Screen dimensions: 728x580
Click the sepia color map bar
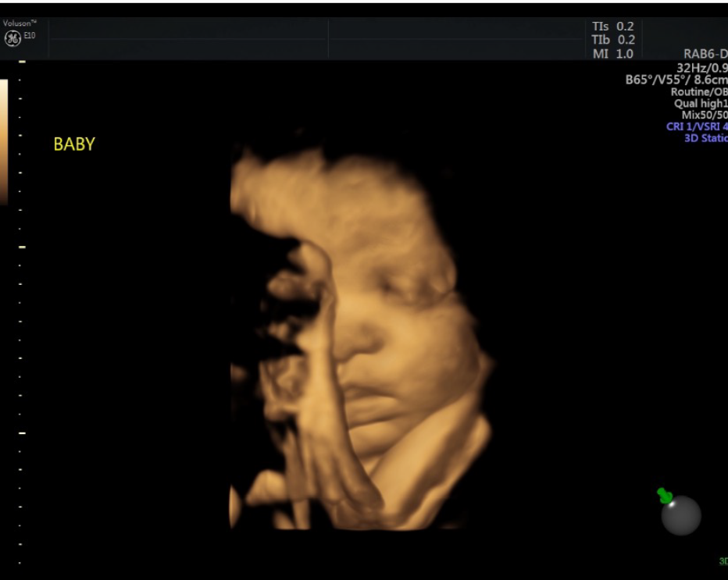point(4,141)
